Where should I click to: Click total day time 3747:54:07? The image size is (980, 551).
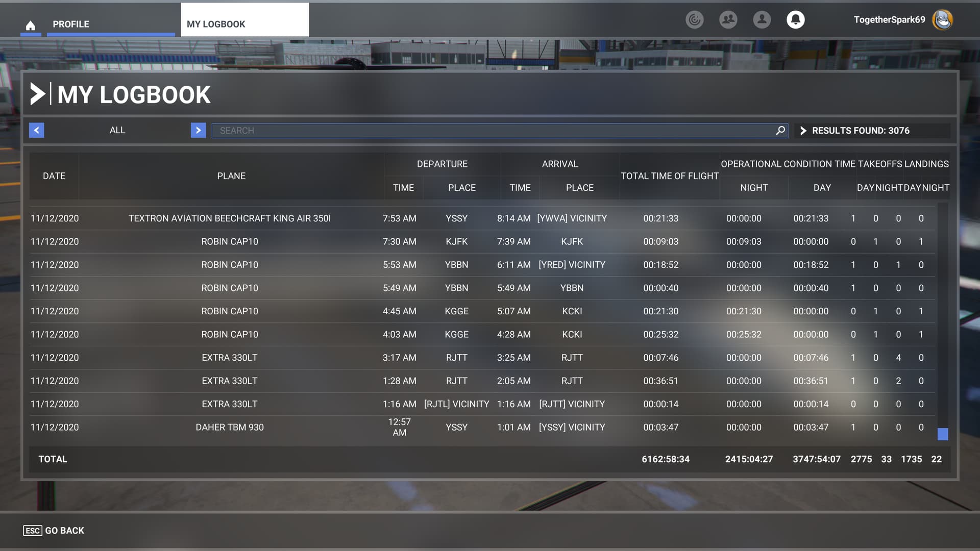pos(816,459)
